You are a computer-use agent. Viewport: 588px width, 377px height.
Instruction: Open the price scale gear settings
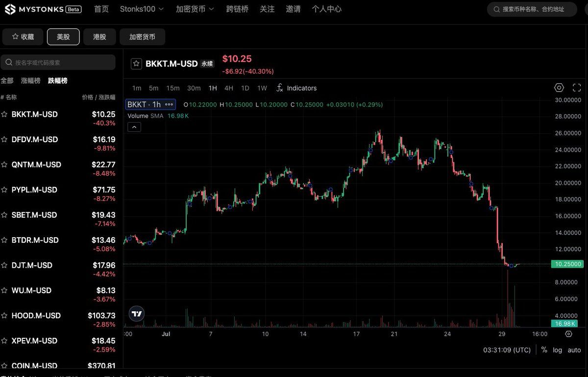[568, 334]
